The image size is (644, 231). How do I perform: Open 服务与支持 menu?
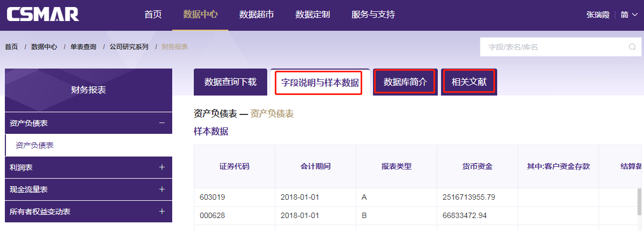(373, 15)
